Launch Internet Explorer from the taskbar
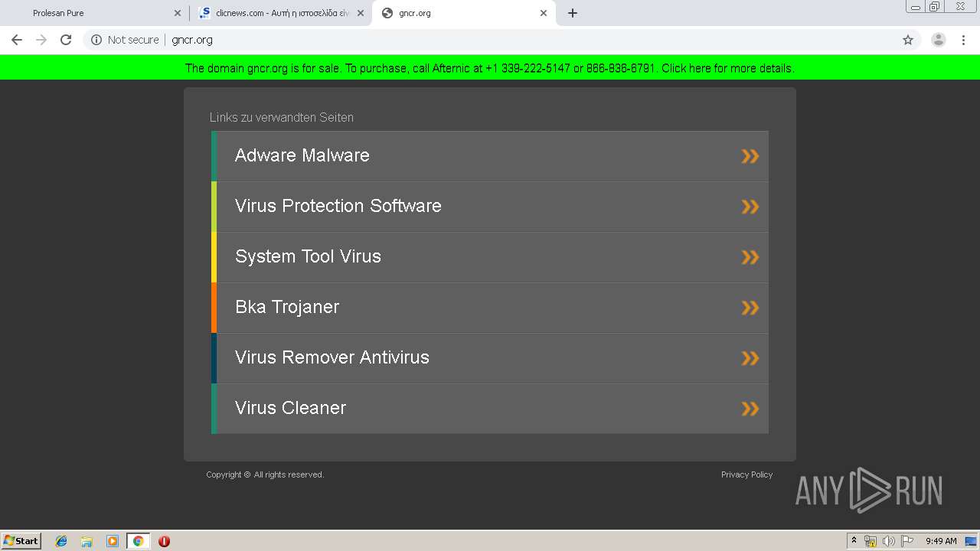Viewport: 980px width, 551px height. click(61, 541)
